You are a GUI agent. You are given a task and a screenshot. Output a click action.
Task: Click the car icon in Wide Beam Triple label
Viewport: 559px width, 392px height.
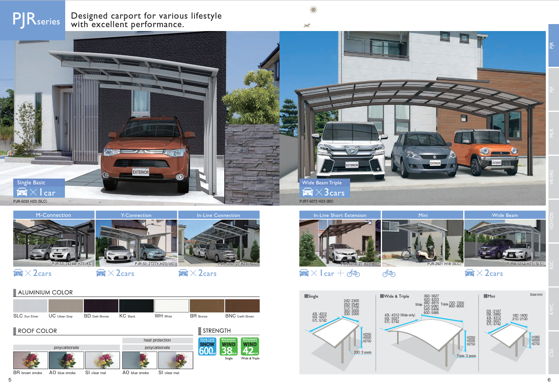pos(307,192)
